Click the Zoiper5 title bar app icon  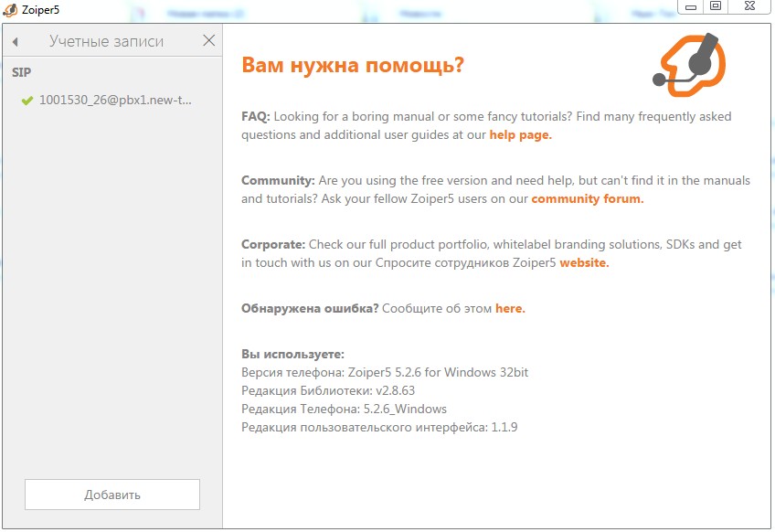click(10, 9)
